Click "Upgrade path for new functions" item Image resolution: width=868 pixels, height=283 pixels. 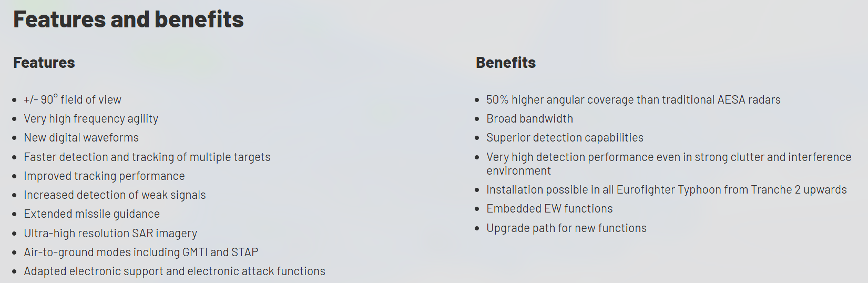tap(566, 228)
